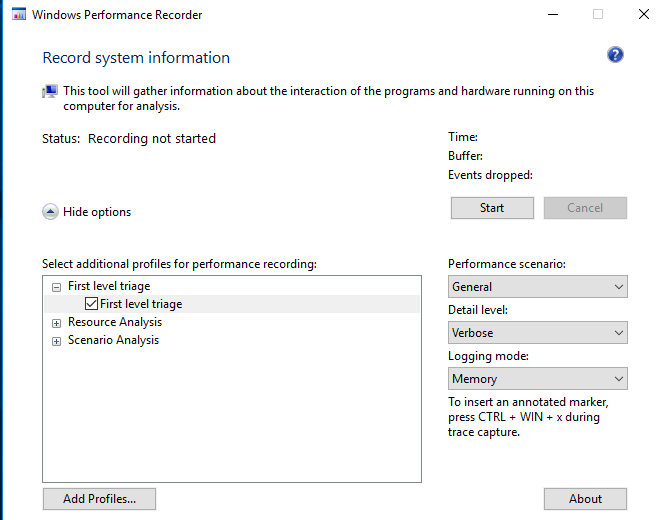This screenshot has width=667, height=520.
Task: Expand the Resource Analysis group
Action: click(56, 323)
